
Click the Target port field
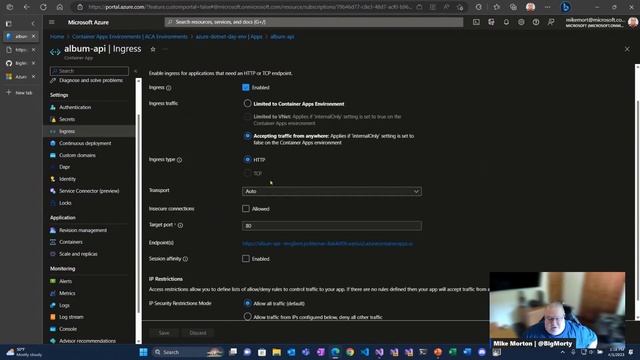[x=332, y=226]
